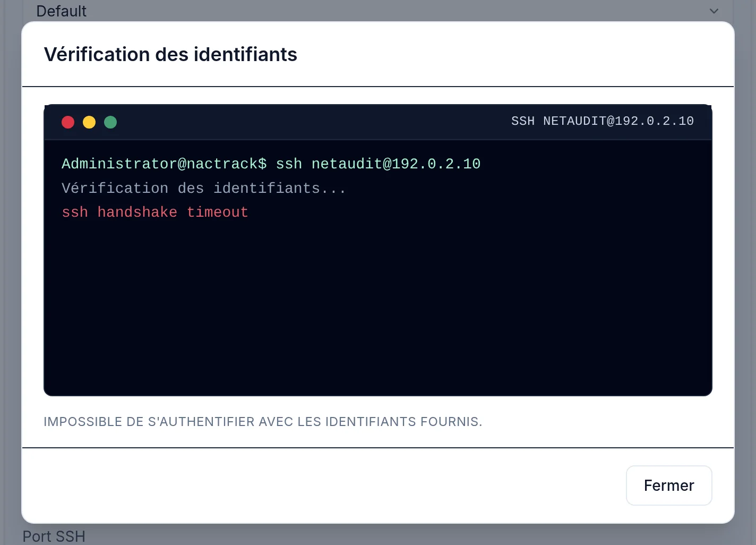Screen dimensions: 756x545
Task: Click the Port SSH label behind dialog
Action: (54, 537)
